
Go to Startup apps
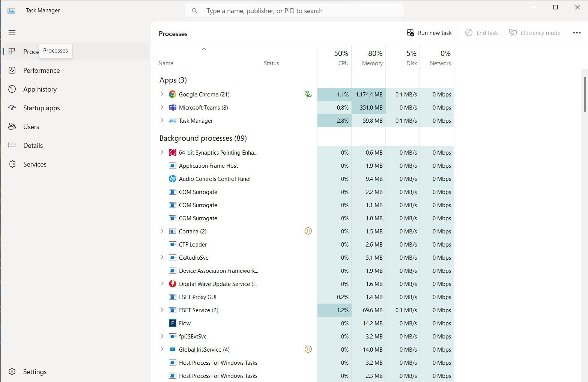[x=76, y=108]
